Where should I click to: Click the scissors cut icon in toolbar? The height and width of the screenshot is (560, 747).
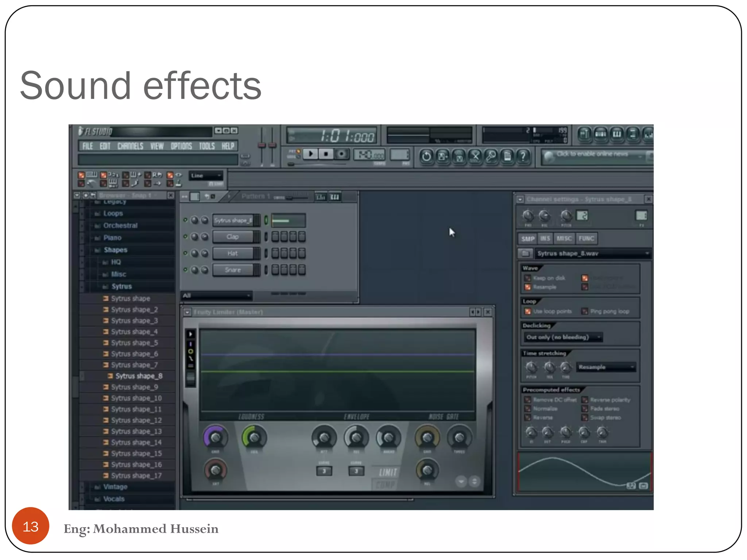(475, 157)
